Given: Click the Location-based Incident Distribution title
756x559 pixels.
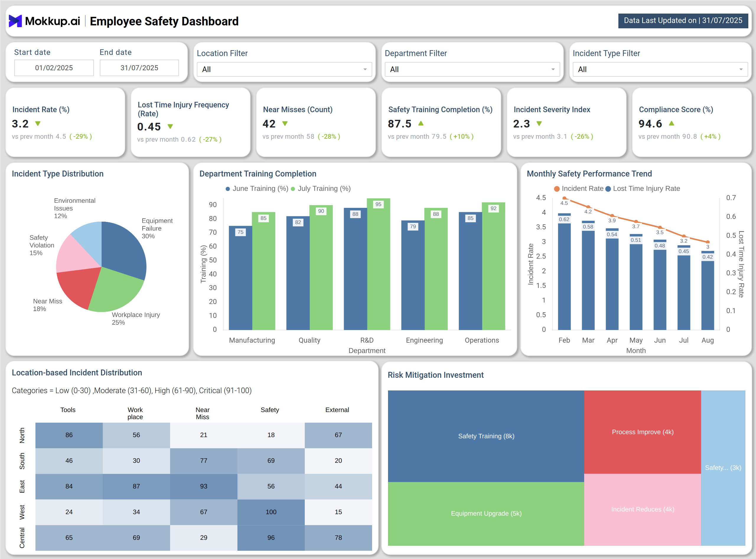Looking at the screenshot, I should coord(77,372).
